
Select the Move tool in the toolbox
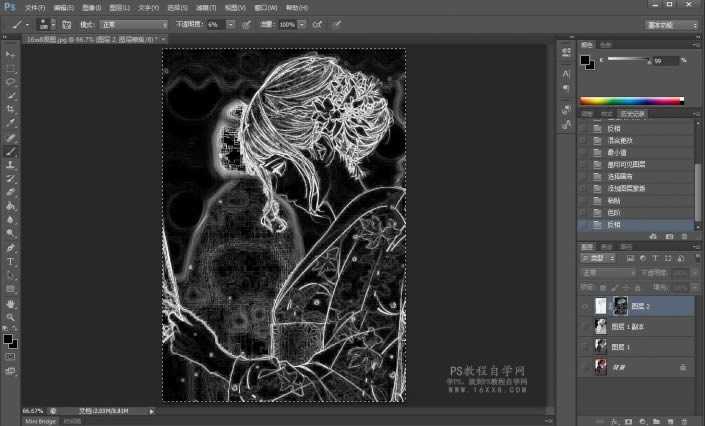tap(10, 53)
